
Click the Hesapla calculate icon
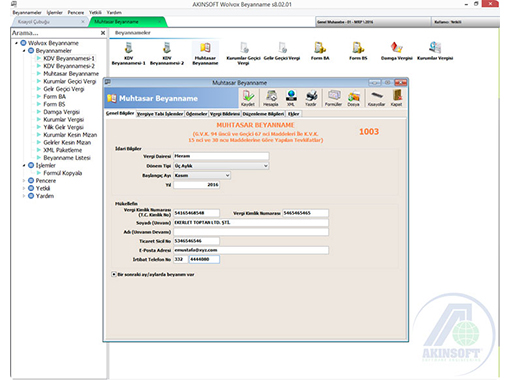271,98
